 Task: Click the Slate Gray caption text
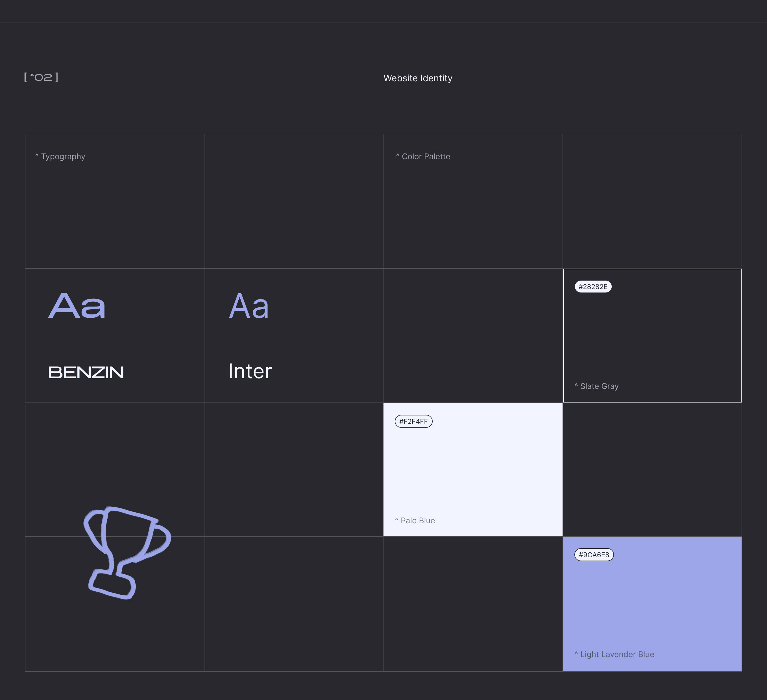tap(596, 386)
